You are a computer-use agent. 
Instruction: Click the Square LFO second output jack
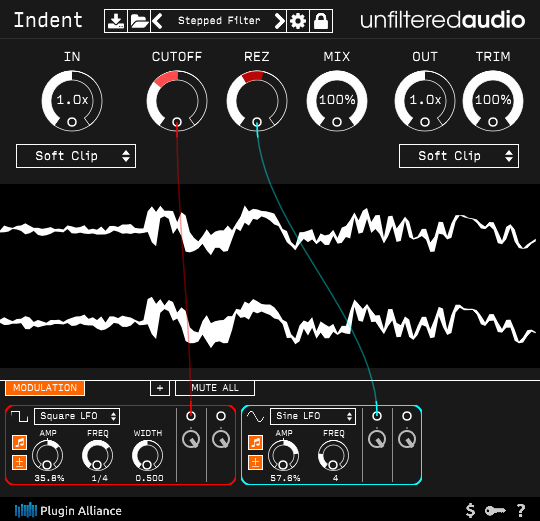coord(221,416)
